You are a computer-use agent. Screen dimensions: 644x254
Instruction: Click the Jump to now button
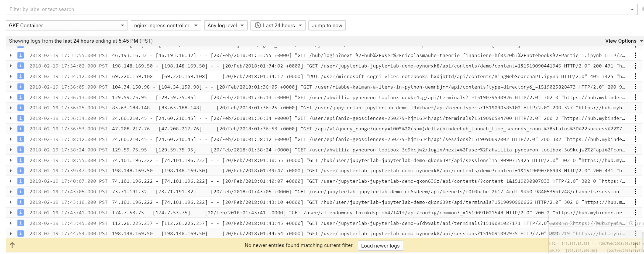point(327,25)
